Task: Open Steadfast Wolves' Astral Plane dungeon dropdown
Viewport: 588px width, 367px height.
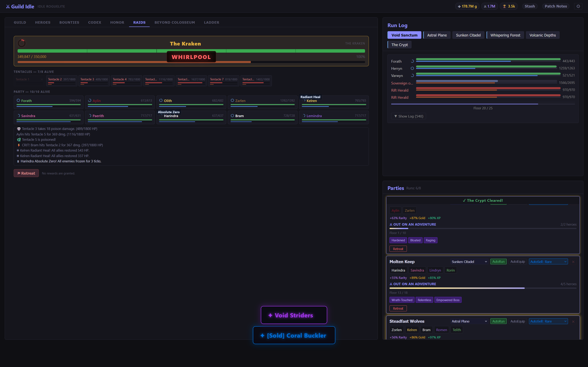Action: point(469,321)
